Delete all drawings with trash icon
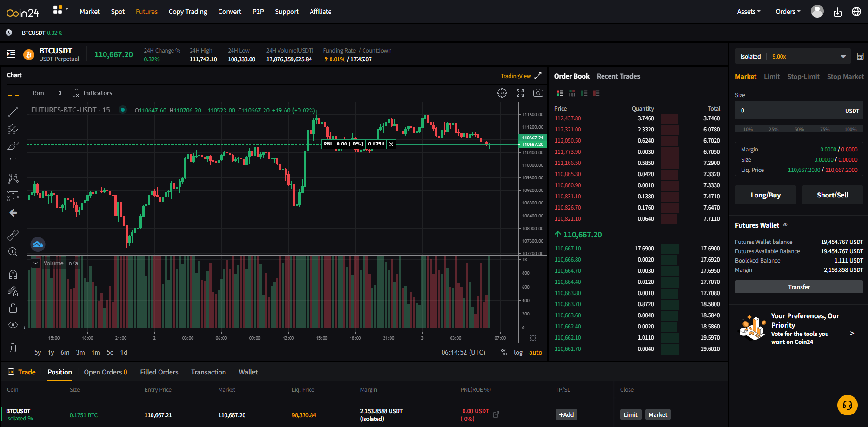 coord(13,347)
